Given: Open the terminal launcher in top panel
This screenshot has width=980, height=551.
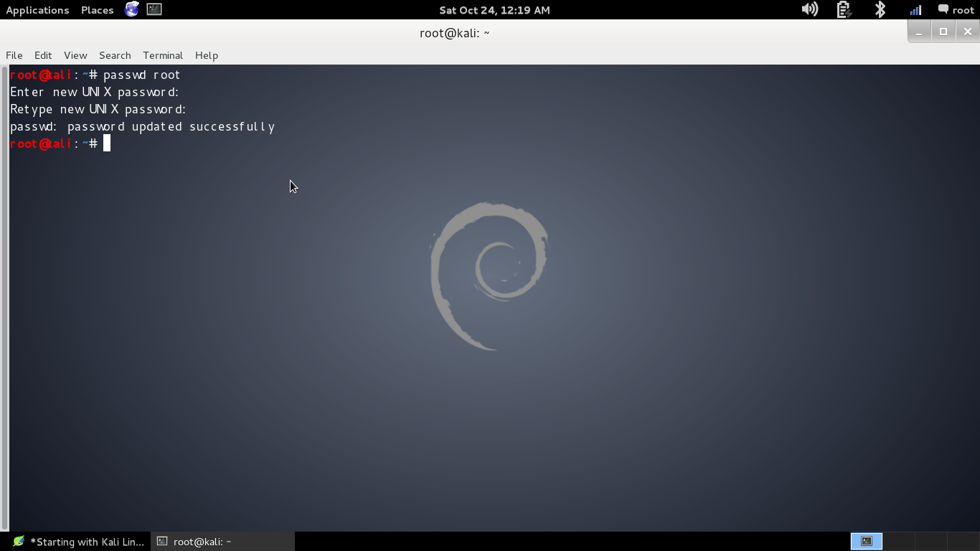Looking at the screenshot, I should pos(154,9).
